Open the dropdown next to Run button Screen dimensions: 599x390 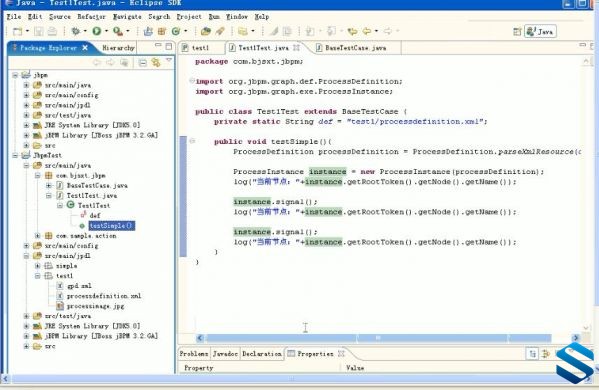coord(107,31)
